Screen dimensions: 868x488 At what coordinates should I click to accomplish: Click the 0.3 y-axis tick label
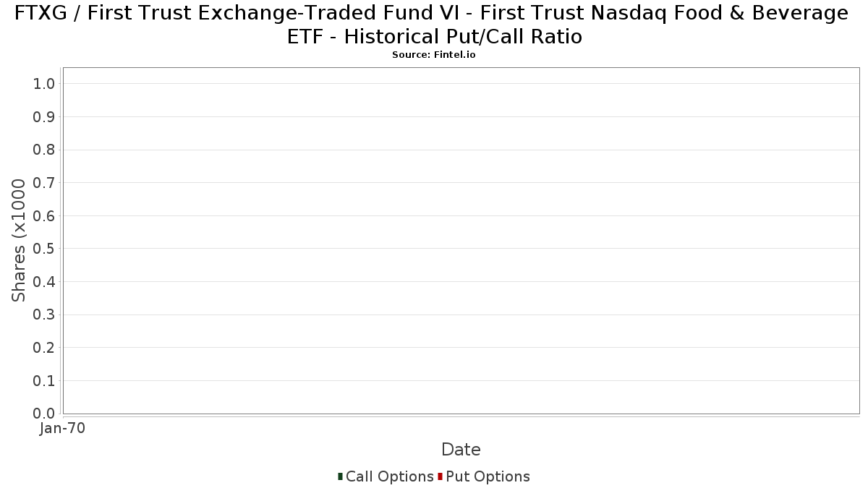[44, 315]
